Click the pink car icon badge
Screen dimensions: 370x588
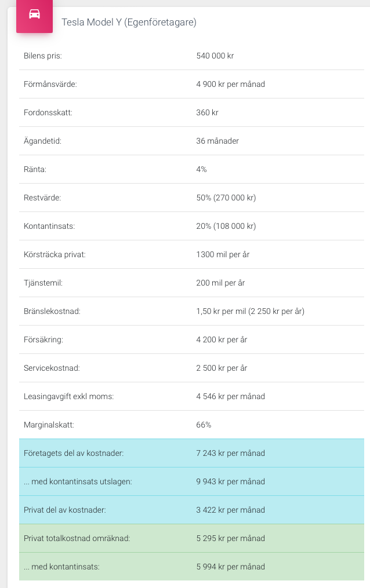34,15
